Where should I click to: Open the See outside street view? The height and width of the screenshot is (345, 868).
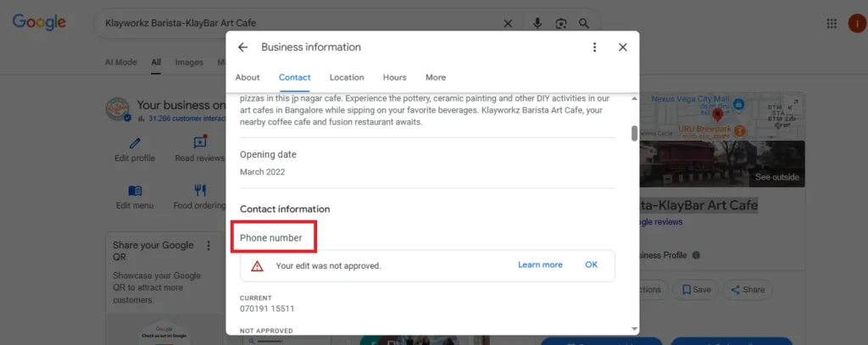click(777, 177)
